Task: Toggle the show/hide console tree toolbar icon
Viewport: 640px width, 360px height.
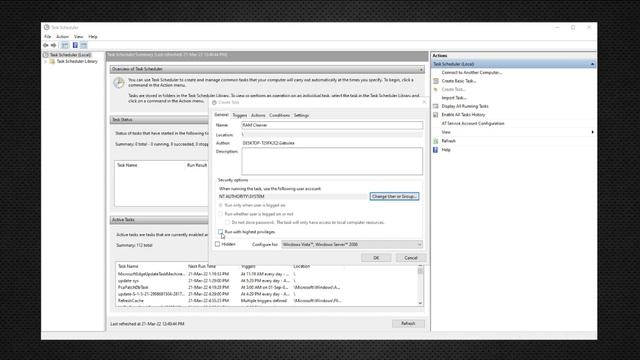Action: (65, 45)
